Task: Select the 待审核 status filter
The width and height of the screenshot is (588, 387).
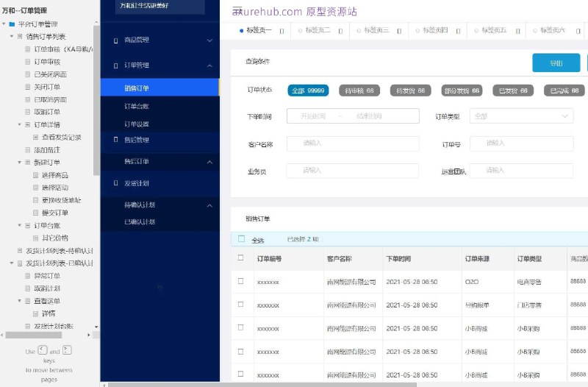Action: 359,90
